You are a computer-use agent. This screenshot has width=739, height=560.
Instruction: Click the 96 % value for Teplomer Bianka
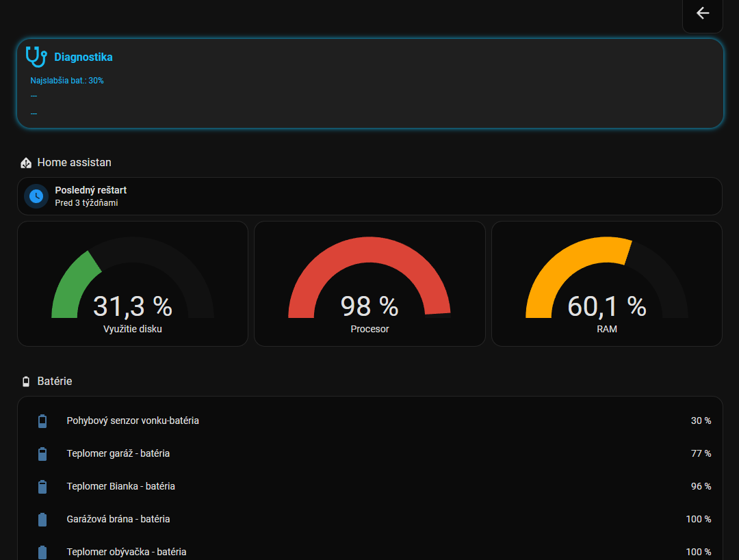701,487
